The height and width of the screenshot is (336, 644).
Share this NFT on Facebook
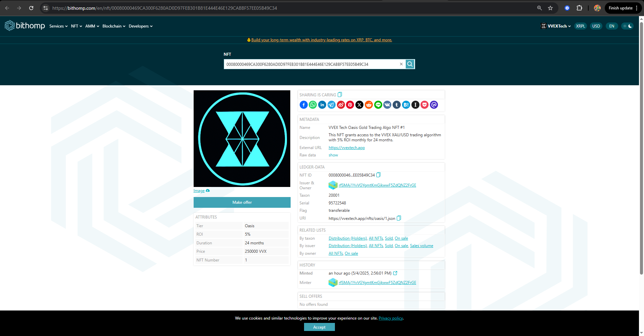(303, 105)
